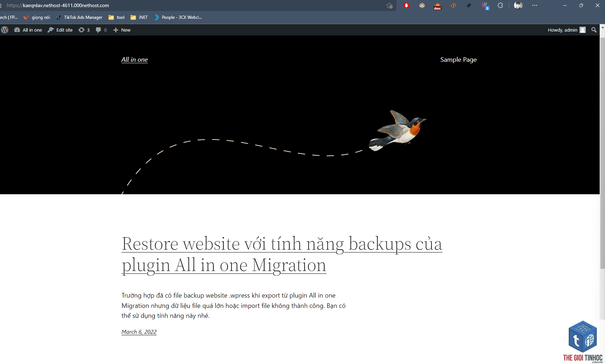
Task: Click the All in one dashboard gauge icon
Action: (17, 30)
